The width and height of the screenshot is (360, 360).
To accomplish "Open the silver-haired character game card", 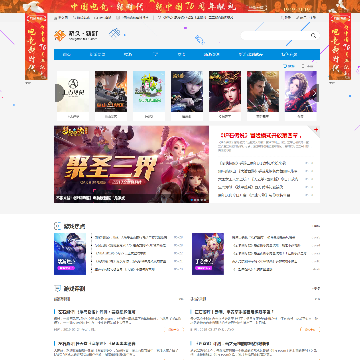I will click(x=187, y=96).
